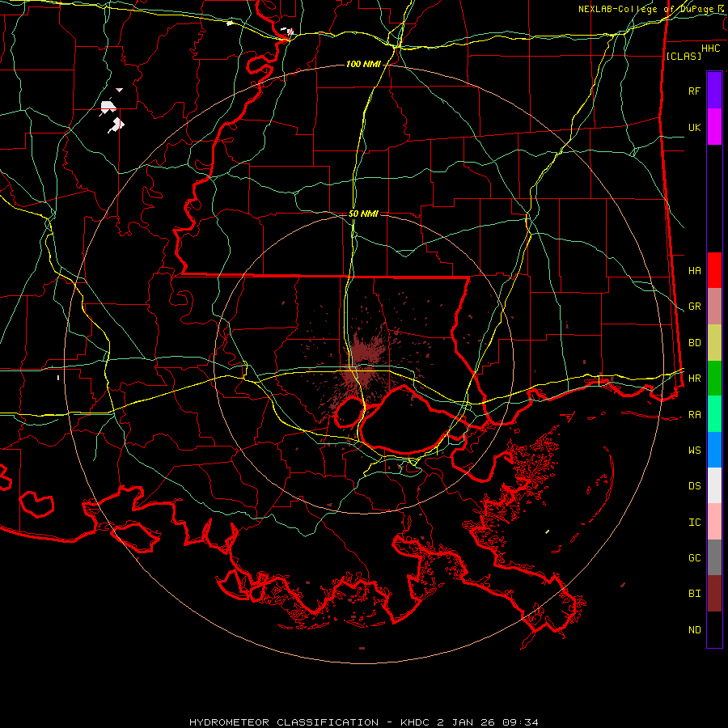Click the GC gray legend swatch
Viewport: 728px width, 728px height.
[714, 557]
